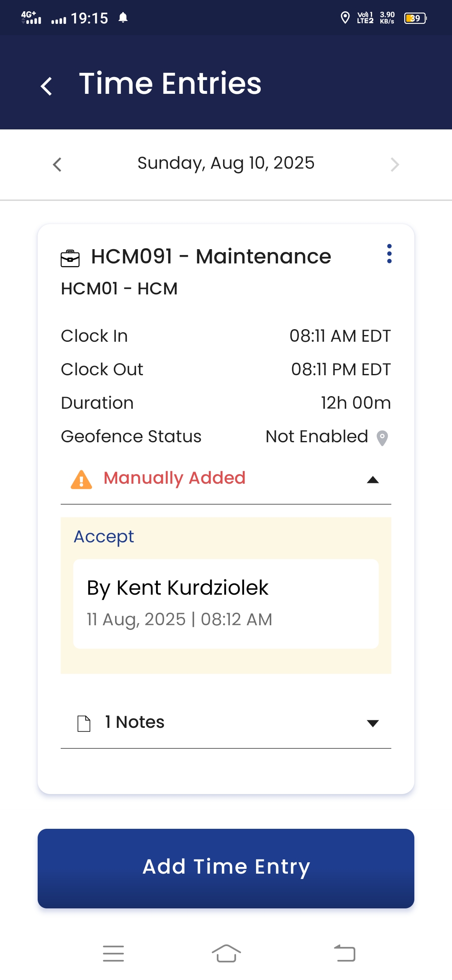Tap the Add Time Entry button

[x=226, y=868]
